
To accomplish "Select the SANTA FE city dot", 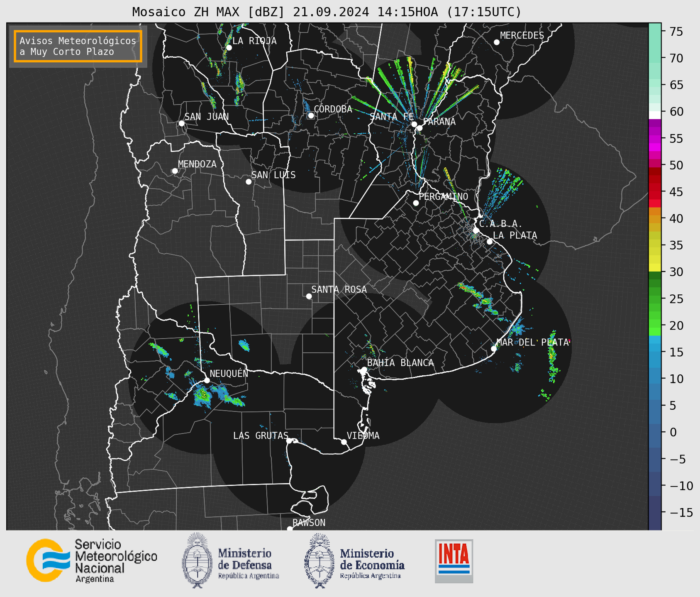I will (414, 124).
